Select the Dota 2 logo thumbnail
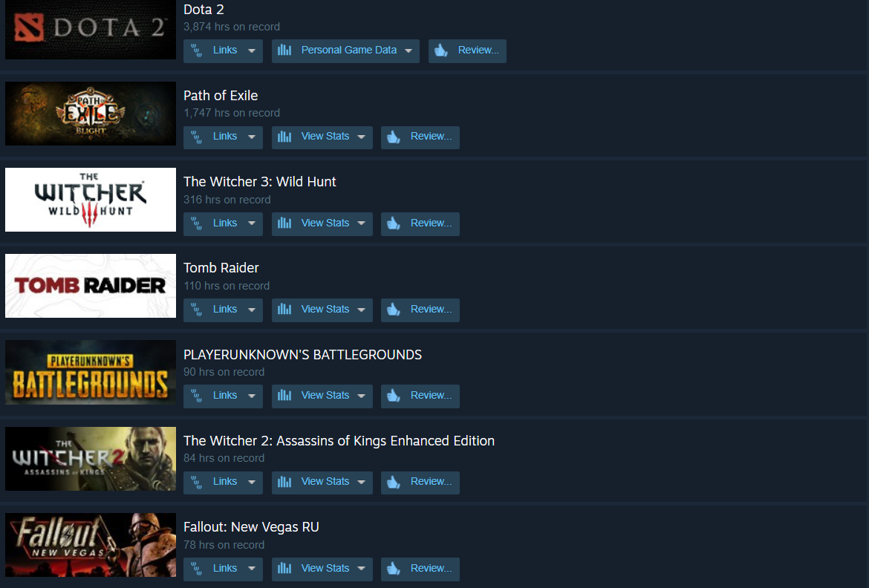 tap(91, 30)
